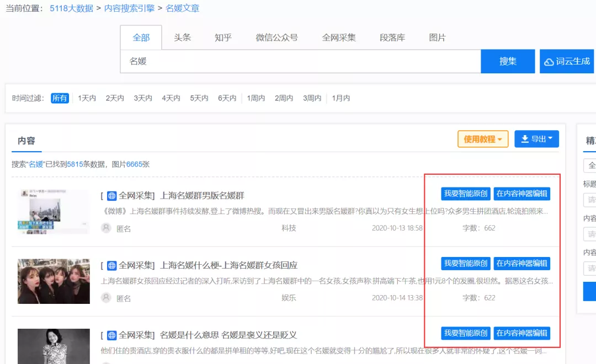Click the anonymous author avatar dated 2020-10-13
The height and width of the screenshot is (364, 596).
[x=106, y=228]
